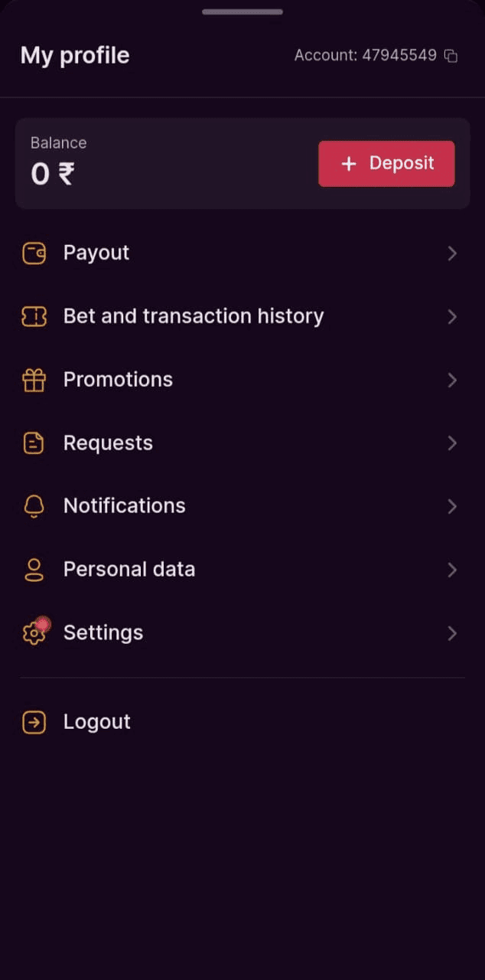Click Logout to sign out
Viewport: 485px width, 980px height.
click(x=97, y=722)
